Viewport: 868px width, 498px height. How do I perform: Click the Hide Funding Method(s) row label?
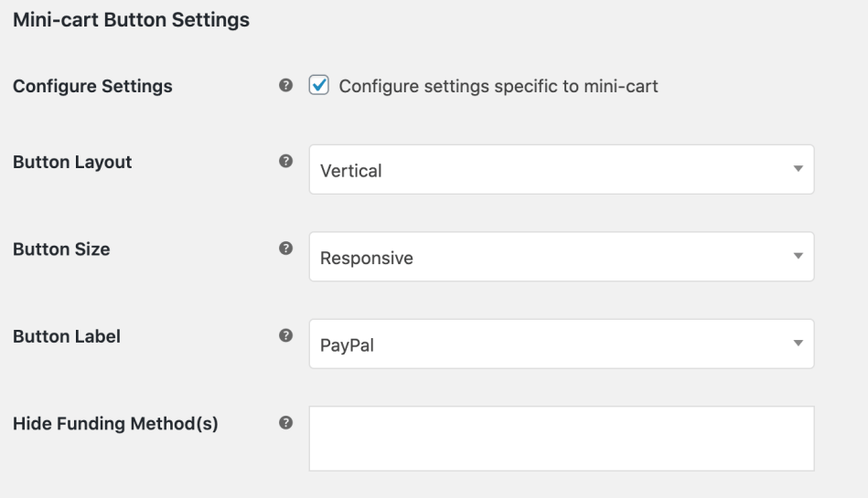point(115,423)
